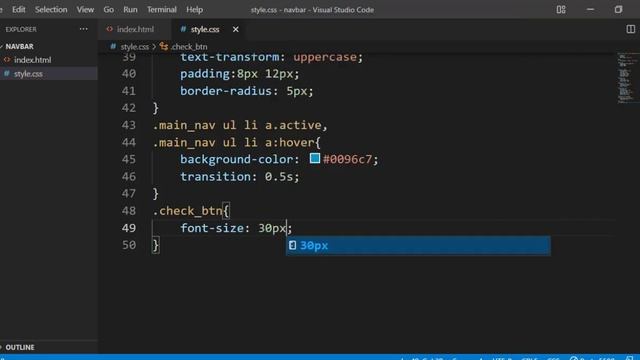Click line number 43 in the gutter

pos(129,125)
